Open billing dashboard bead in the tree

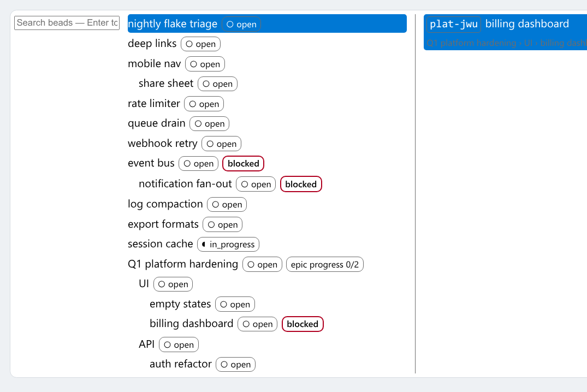[191, 324]
